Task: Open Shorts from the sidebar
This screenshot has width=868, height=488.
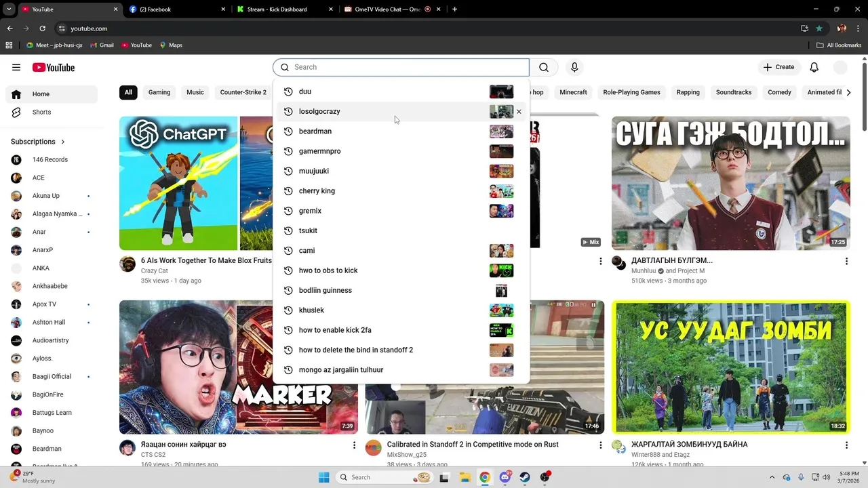Action: pyautogui.click(x=52, y=112)
